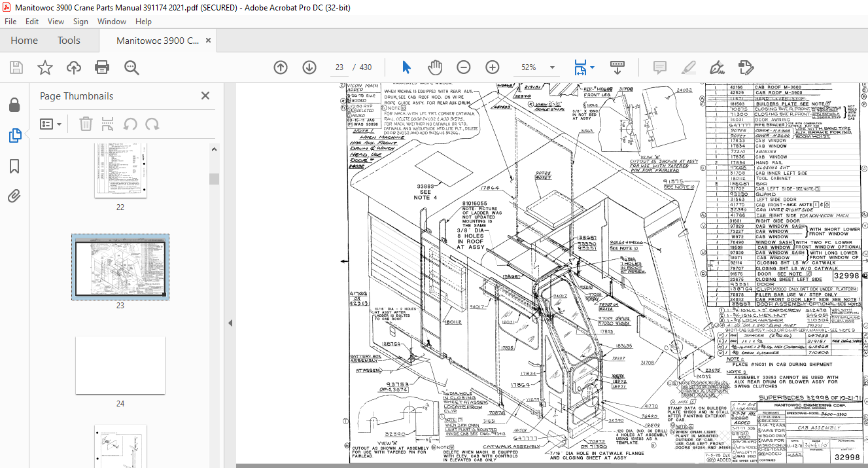Print the document with printer icon

click(x=102, y=67)
